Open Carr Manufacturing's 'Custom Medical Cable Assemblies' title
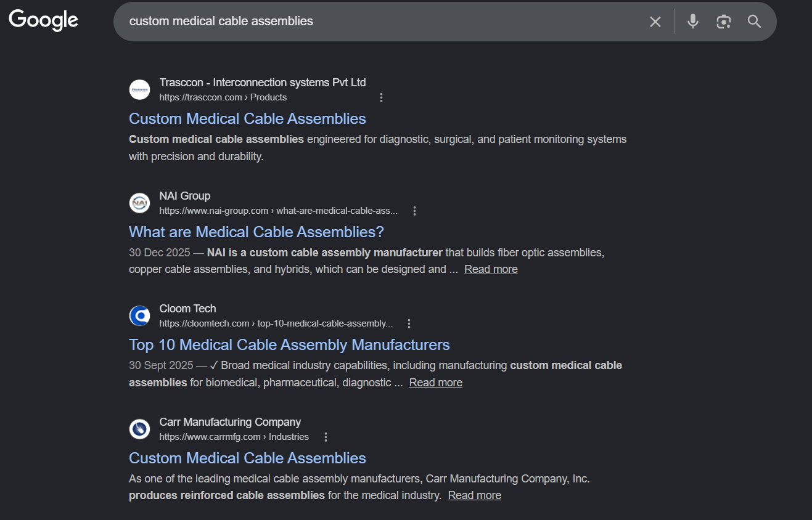Screen dimensions: 812x520 tap(247, 458)
